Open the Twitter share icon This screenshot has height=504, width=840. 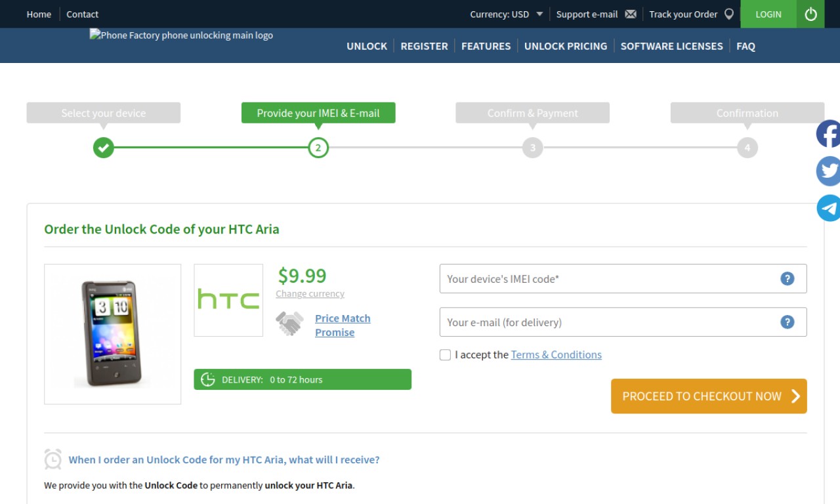coord(828,171)
